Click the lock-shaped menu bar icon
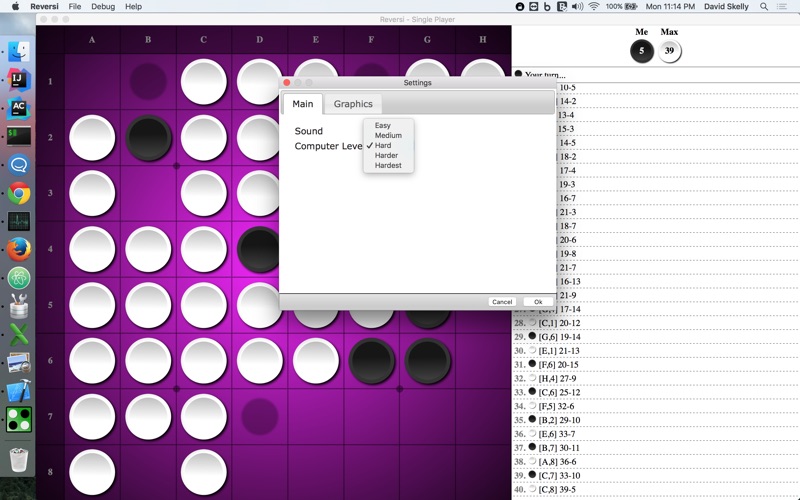The width and height of the screenshot is (800, 500). tap(519, 6)
